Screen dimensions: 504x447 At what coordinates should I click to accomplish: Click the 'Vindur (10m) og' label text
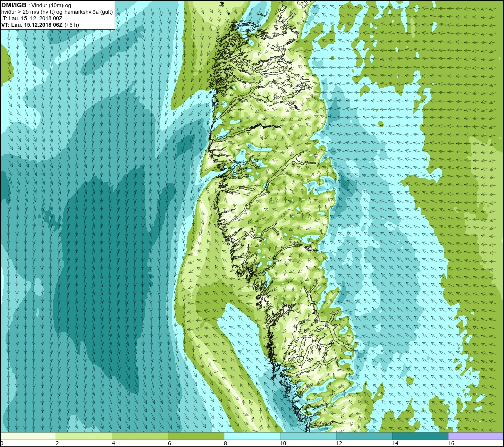tap(51, 6)
